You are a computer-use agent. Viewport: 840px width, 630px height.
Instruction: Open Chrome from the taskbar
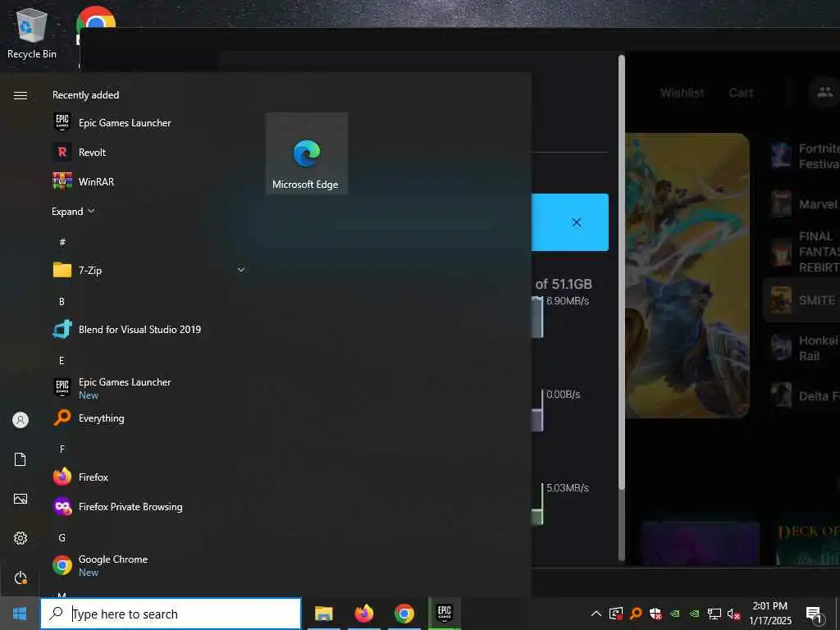pyautogui.click(x=404, y=614)
